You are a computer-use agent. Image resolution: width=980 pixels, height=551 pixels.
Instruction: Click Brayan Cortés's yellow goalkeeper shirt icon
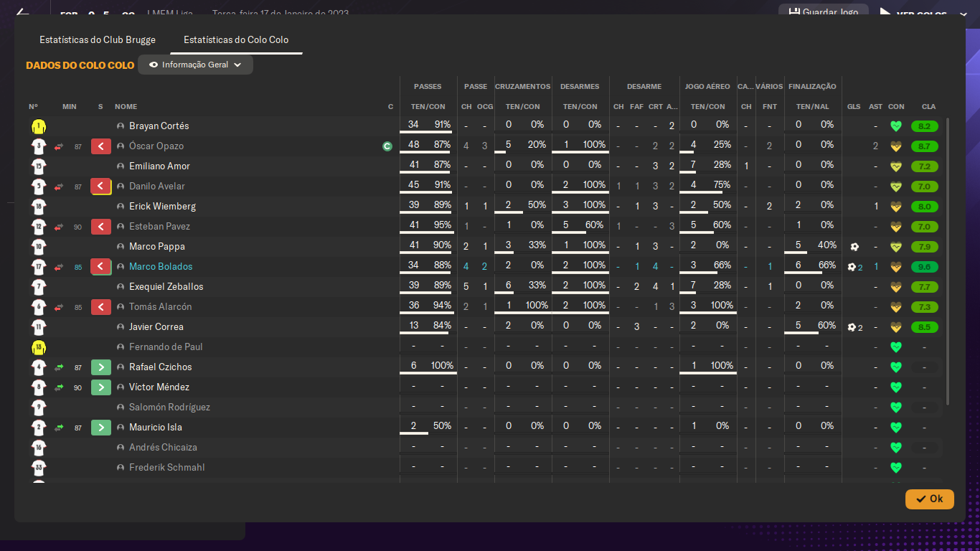(x=39, y=126)
